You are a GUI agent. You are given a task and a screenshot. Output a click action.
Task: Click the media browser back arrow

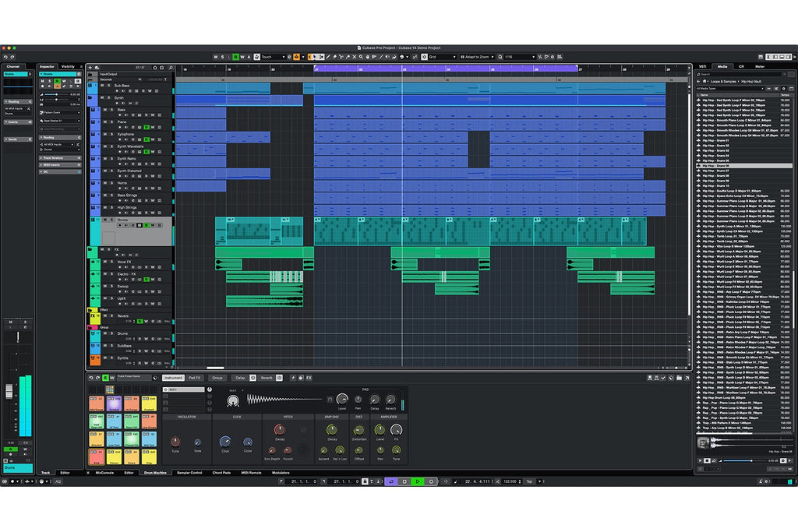coord(699,81)
